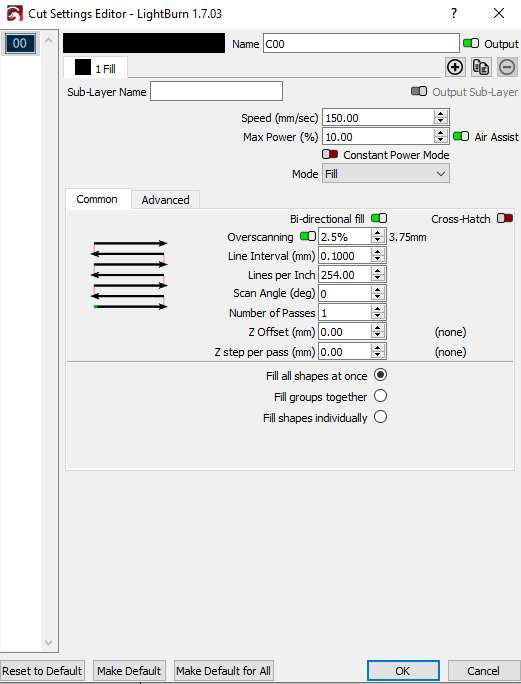Viewport: 521px width, 684px height.
Task: Click the layer list scroll up arrow
Action: tap(49, 40)
